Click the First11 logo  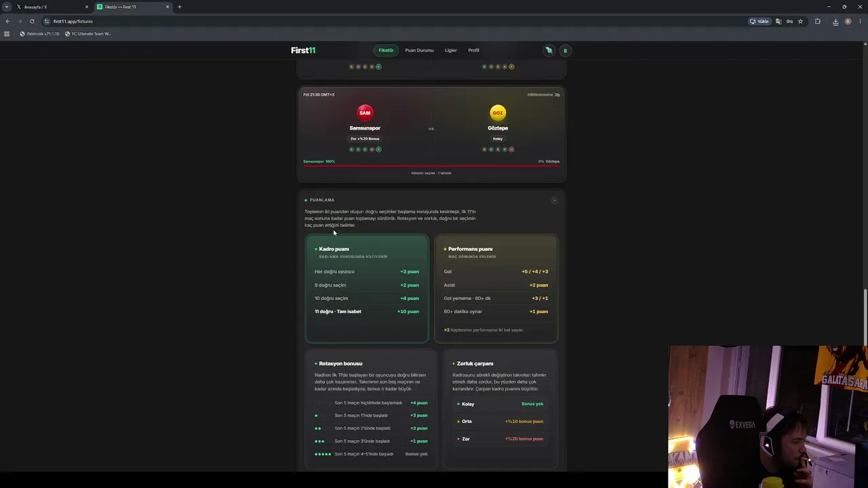pos(303,50)
